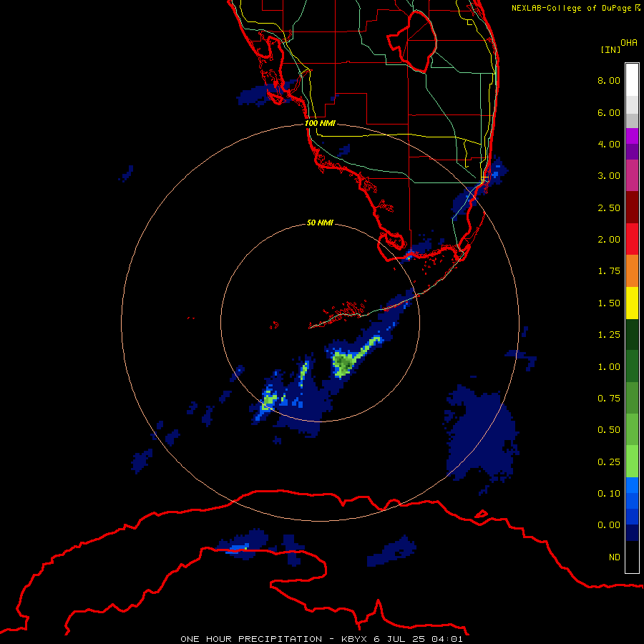Screen dimensions: 644x644
Task: Pick the orange swatch beside 1.75
Action: [632, 271]
